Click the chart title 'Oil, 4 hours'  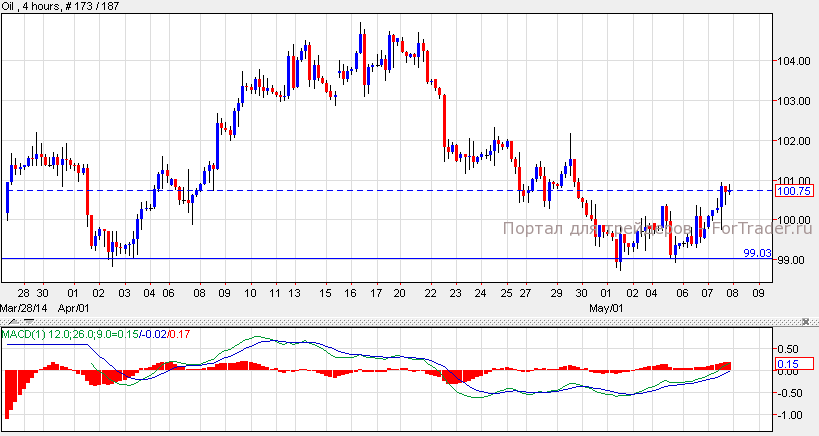point(36,9)
